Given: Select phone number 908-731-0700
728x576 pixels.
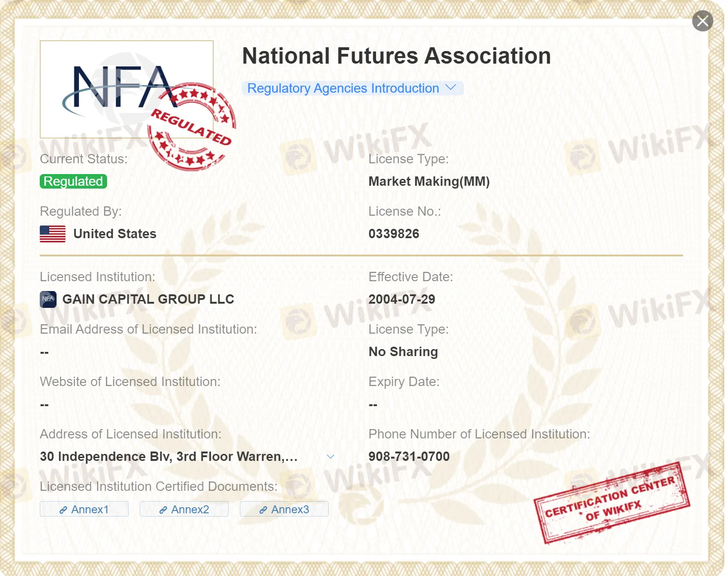Looking at the screenshot, I should [409, 457].
